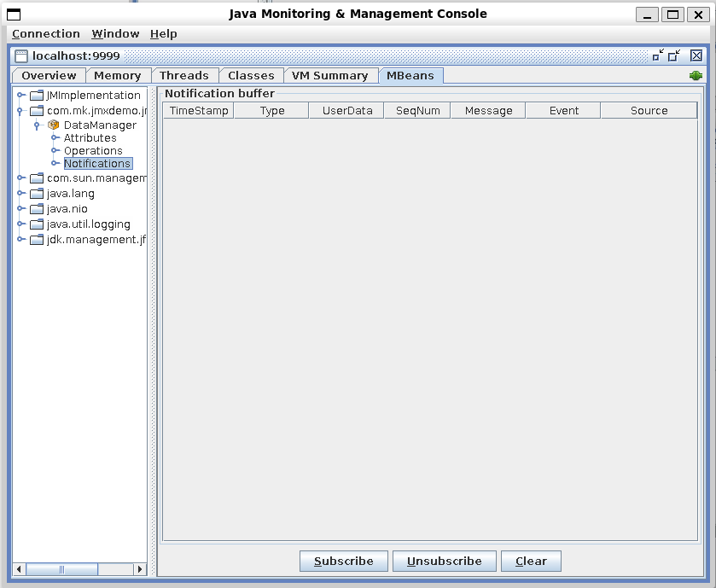Iconify the localhost:9999 internal frame

pos(658,55)
